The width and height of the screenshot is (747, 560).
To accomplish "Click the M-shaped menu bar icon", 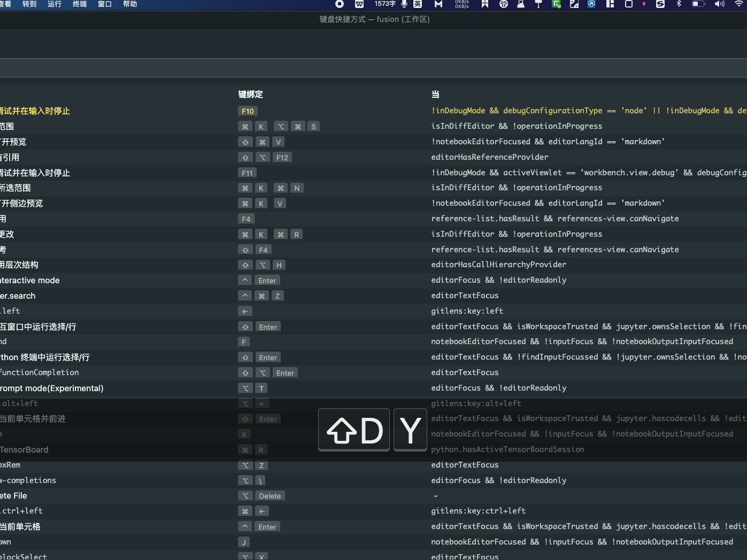I will 439,4.
